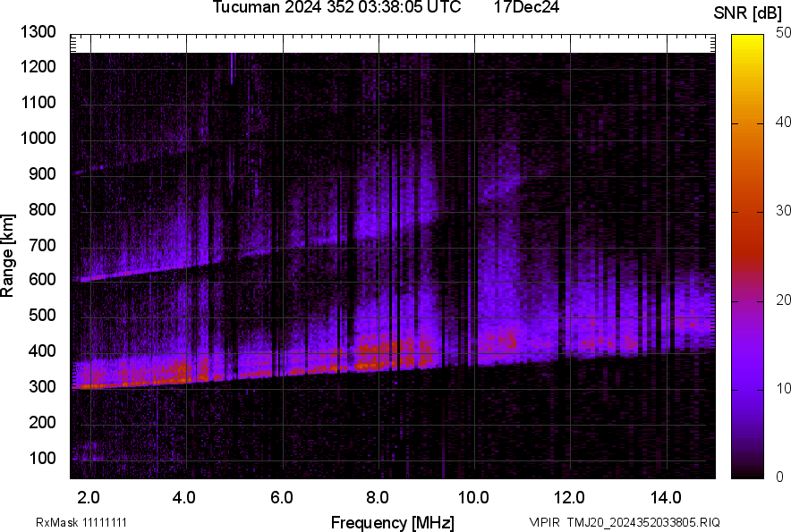This screenshot has height=532, width=791.
Task: Click the frequency tick label '12.0'
Action: (x=570, y=498)
